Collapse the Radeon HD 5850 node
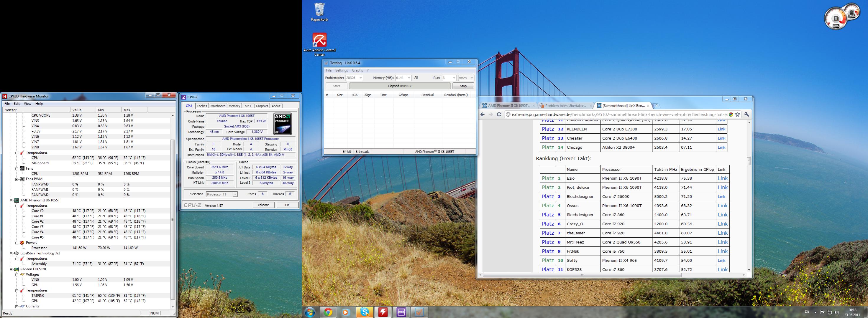 pyautogui.click(x=11, y=269)
